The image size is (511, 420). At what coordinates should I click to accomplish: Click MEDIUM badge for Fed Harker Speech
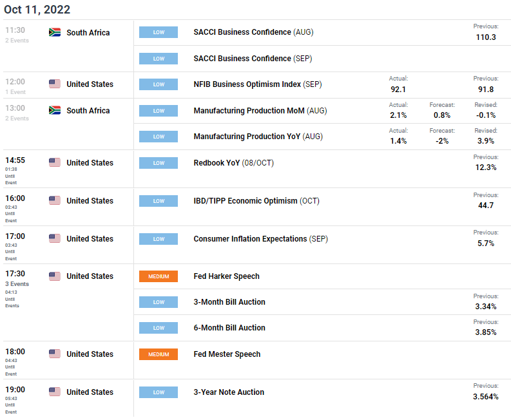coord(159,276)
